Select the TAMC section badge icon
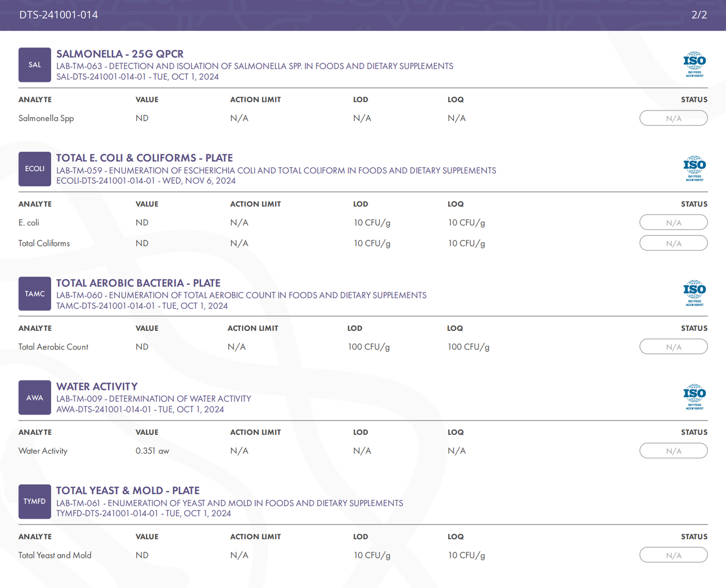Screen dimensions: 726x588 (35, 294)
